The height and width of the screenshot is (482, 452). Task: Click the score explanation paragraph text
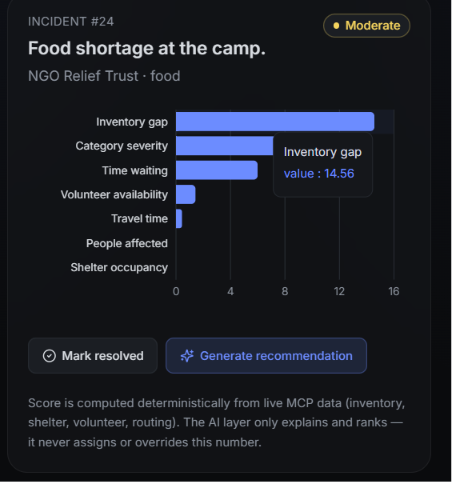click(x=216, y=423)
